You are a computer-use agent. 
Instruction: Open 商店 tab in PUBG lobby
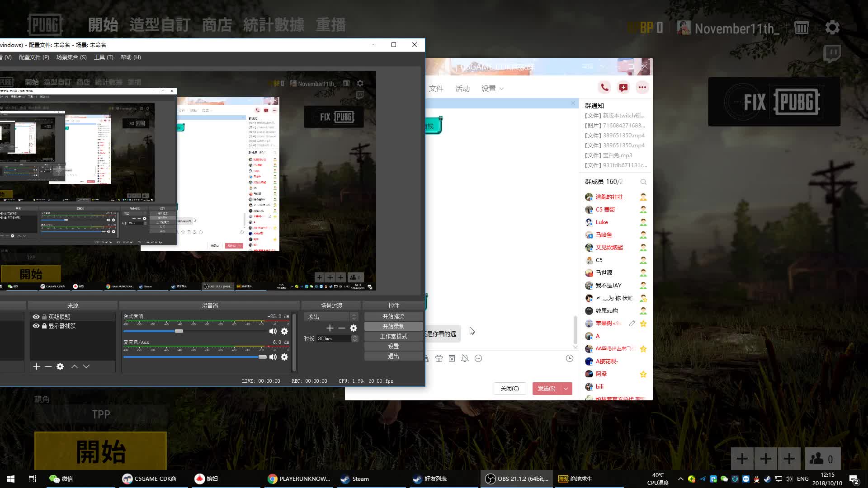point(217,25)
